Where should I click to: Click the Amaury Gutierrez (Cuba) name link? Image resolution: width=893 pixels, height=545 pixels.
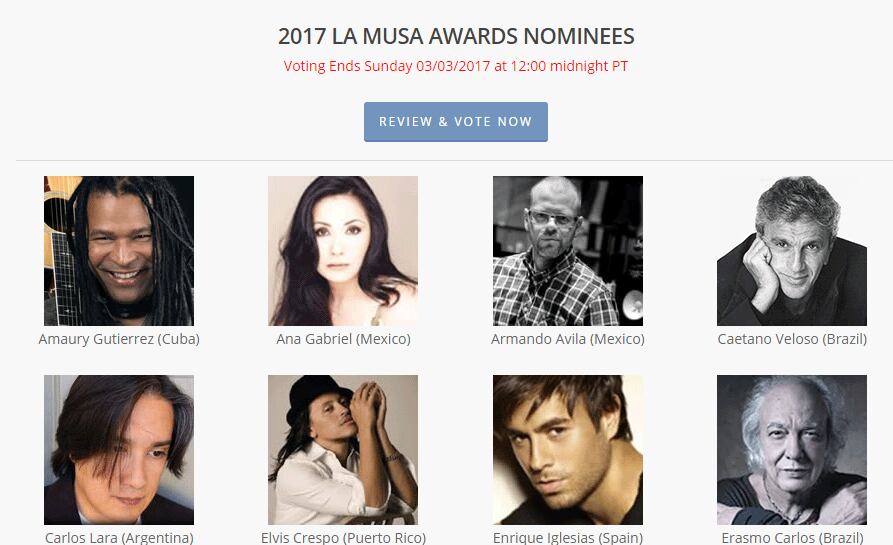119,339
